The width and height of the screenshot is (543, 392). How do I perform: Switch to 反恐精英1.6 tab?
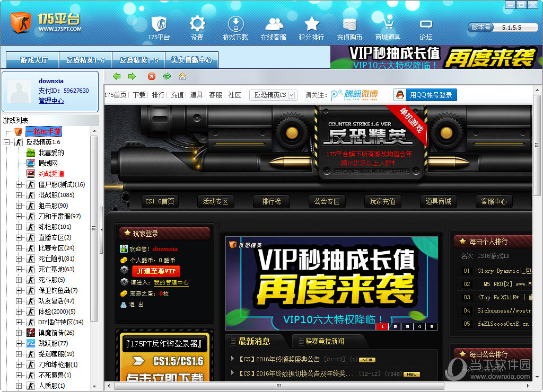[x=85, y=60]
